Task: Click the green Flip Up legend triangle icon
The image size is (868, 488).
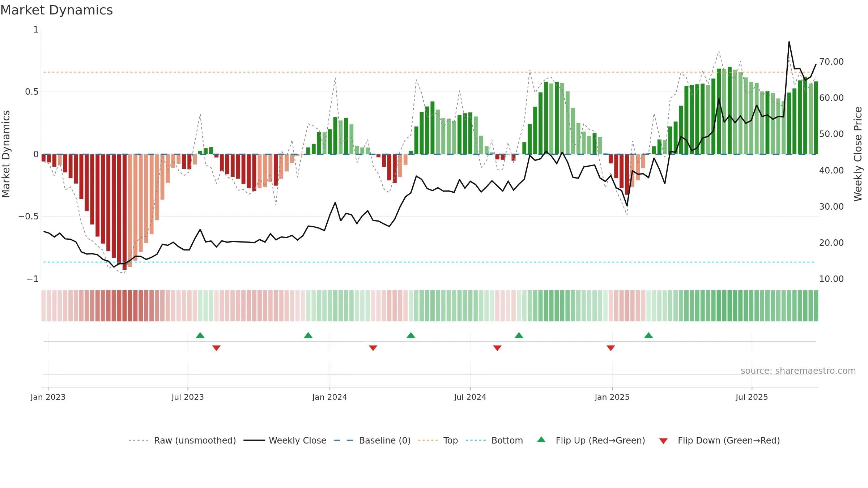Action: (541, 440)
